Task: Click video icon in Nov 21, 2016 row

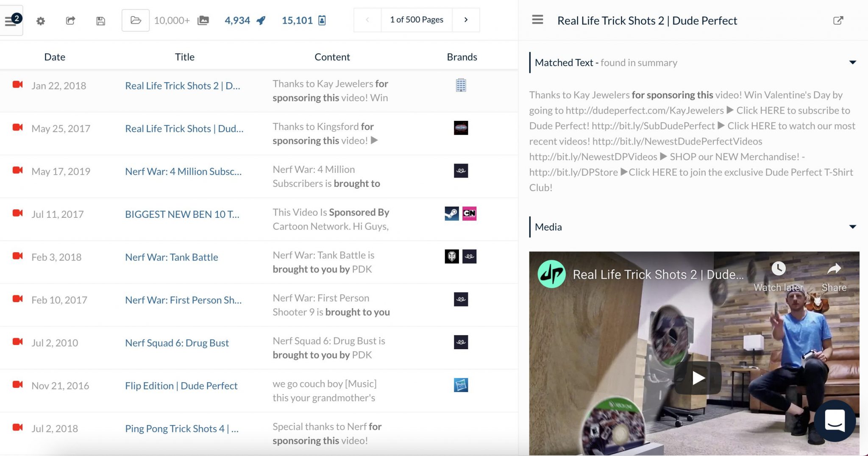Action: (17, 384)
